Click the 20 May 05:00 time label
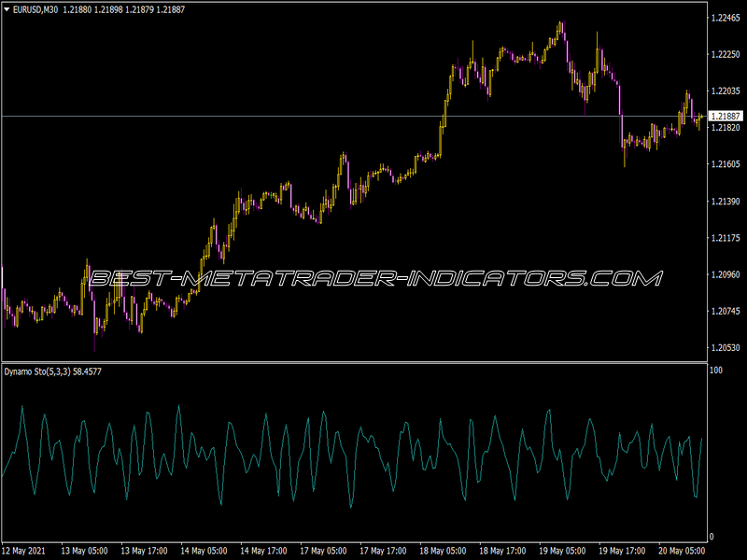The height and width of the screenshot is (560, 747). click(683, 551)
